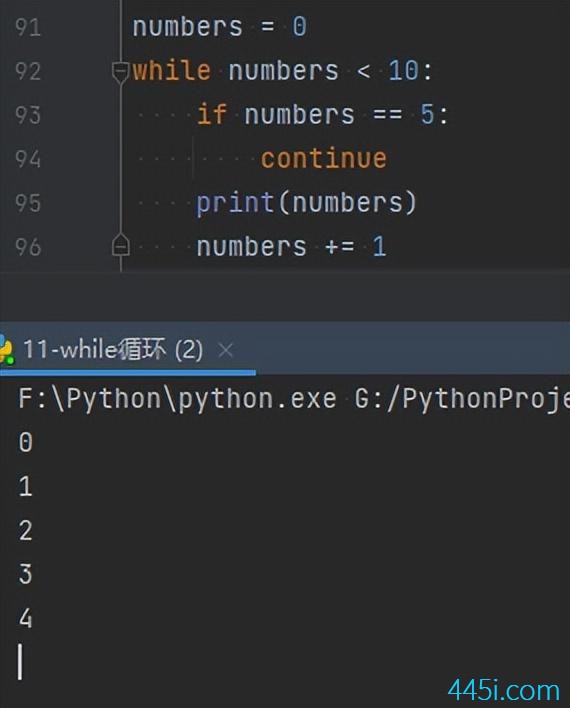Click line number 93 in the gutter
The width and height of the screenshot is (570, 708).
coord(28,115)
